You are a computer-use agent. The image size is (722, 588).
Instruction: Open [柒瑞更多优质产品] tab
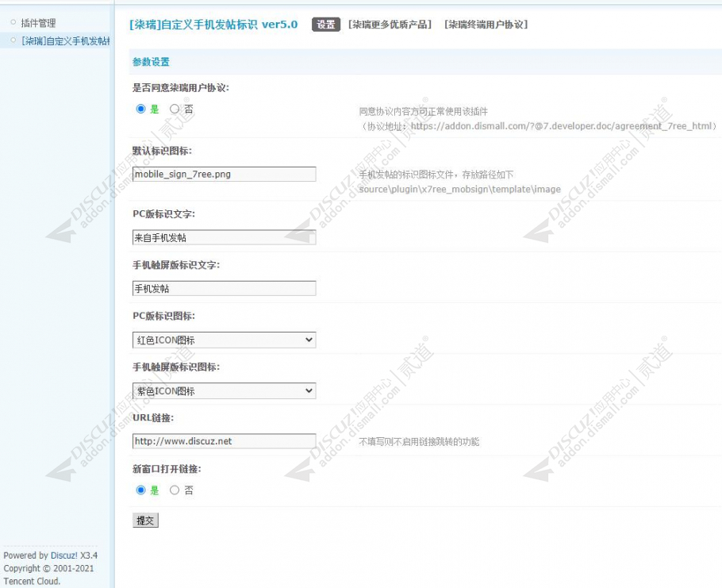pos(390,25)
